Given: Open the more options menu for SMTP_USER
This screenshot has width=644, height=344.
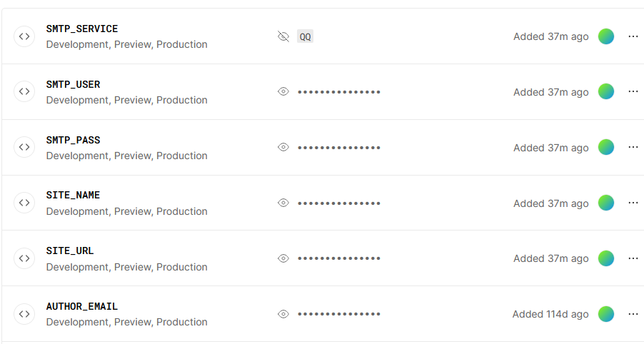Looking at the screenshot, I should (633, 91).
